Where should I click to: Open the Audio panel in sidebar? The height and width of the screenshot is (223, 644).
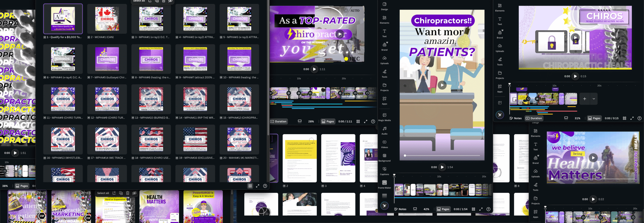tap(384, 130)
